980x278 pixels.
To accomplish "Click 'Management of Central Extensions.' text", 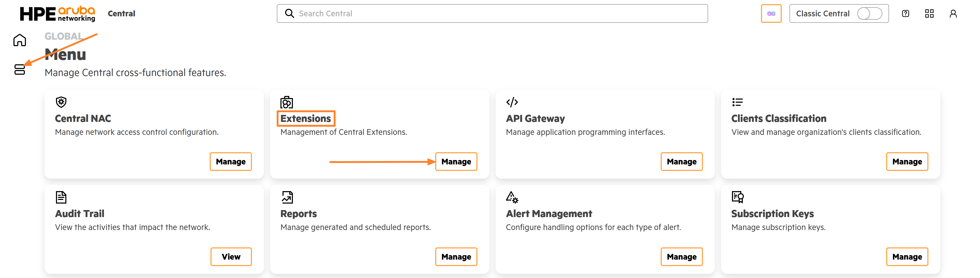I will click(344, 132).
